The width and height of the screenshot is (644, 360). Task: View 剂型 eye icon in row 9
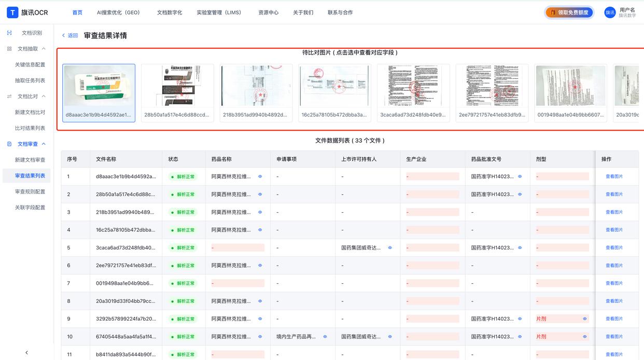584,319
